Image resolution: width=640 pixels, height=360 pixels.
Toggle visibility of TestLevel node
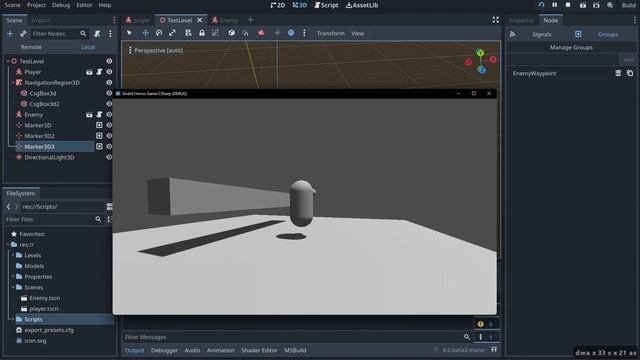109,61
